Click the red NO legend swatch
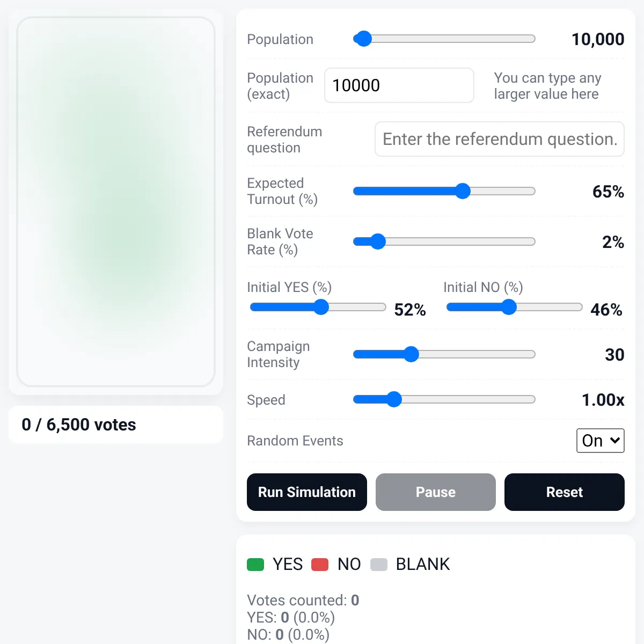This screenshot has height=644, width=644. point(320,565)
